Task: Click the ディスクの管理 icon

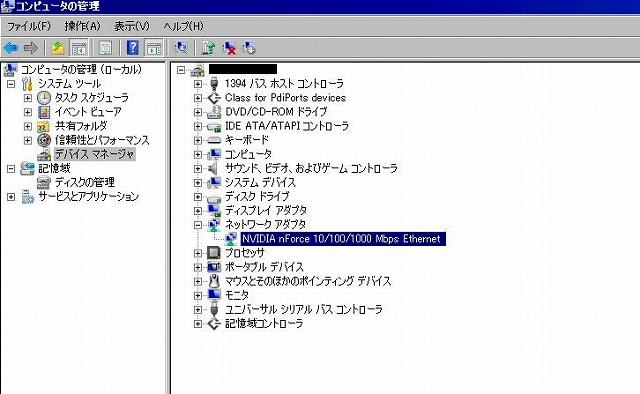Action: pos(44,183)
